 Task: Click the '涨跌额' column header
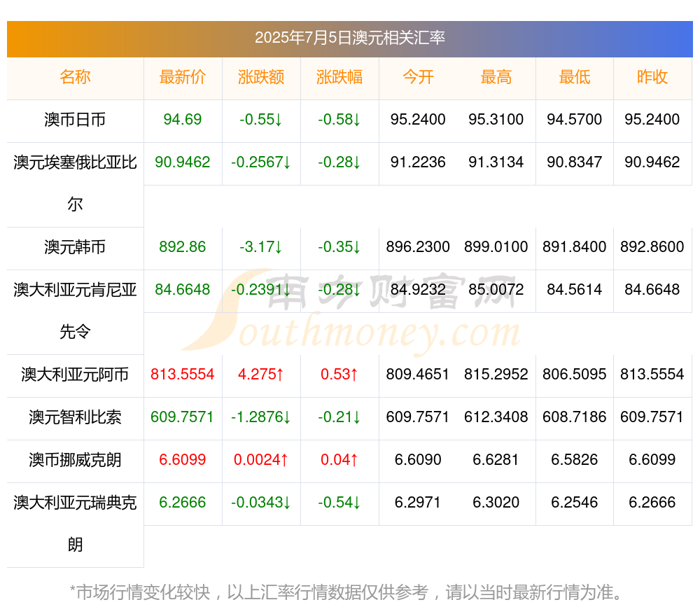(x=260, y=77)
